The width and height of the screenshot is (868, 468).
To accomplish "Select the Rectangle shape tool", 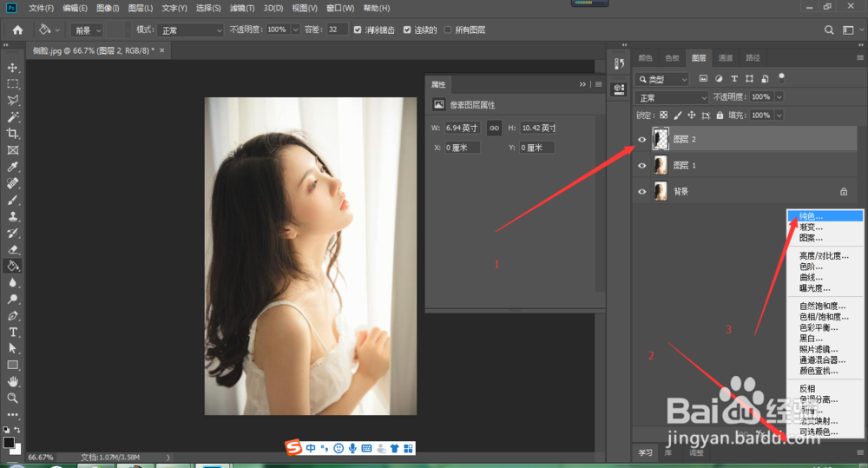I will click(12, 365).
